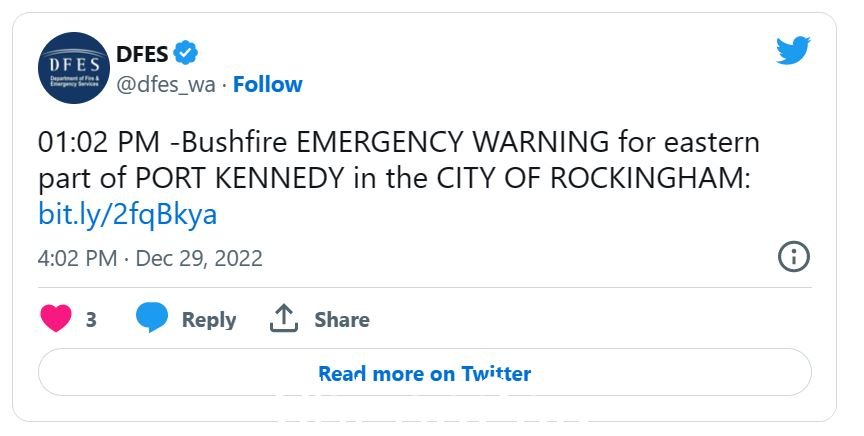Image resolution: width=864 pixels, height=436 pixels.
Task: Click the like count of 3
Action: [91, 320]
